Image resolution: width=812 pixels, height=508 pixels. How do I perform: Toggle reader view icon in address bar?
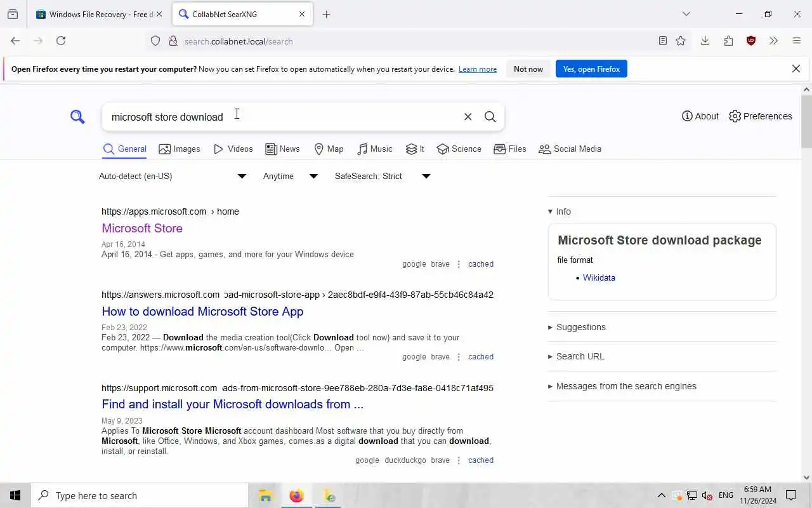coord(662,41)
